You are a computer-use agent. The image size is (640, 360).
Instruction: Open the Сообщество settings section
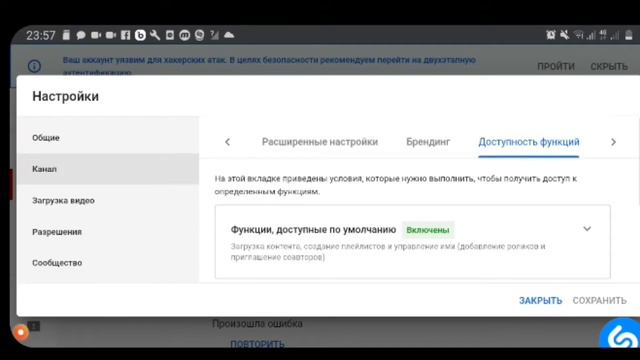click(108, 263)
